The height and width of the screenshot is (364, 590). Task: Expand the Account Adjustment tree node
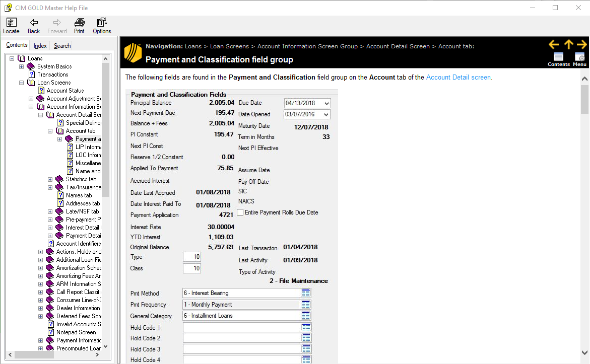pyautogui.click(x=31, y=99)
